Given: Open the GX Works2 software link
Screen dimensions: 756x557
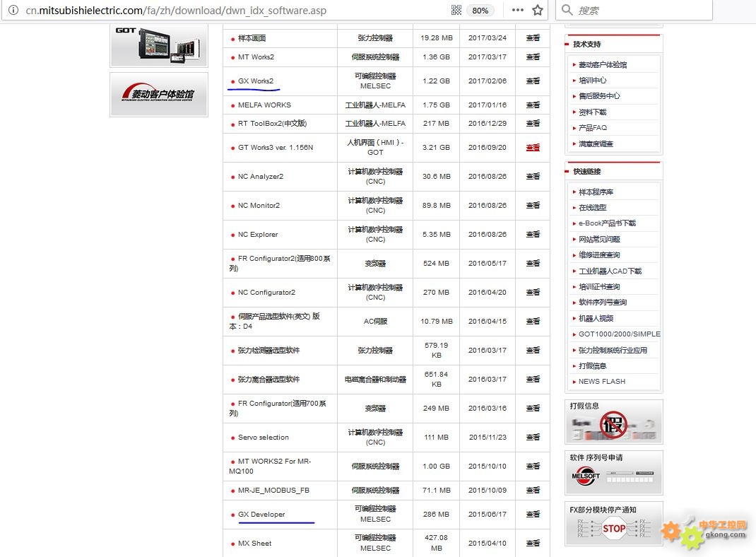Looking at the screenshot, I should (256, 81).
